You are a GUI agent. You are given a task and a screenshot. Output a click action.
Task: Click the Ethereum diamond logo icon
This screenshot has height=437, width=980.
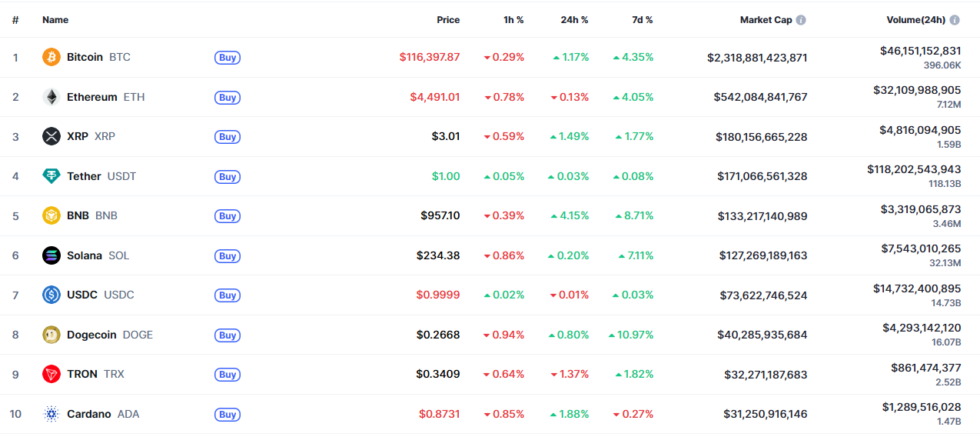point(51,97)
